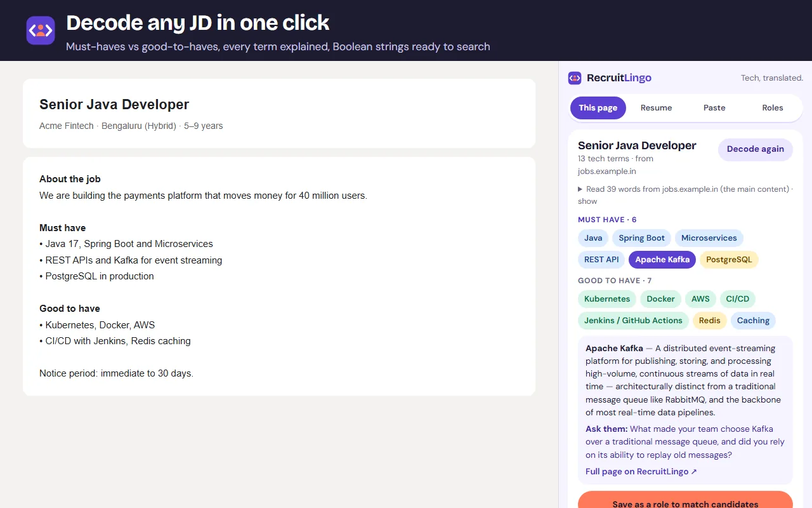
Task: Select the Caching chip
Action: (x=753, y=321)
